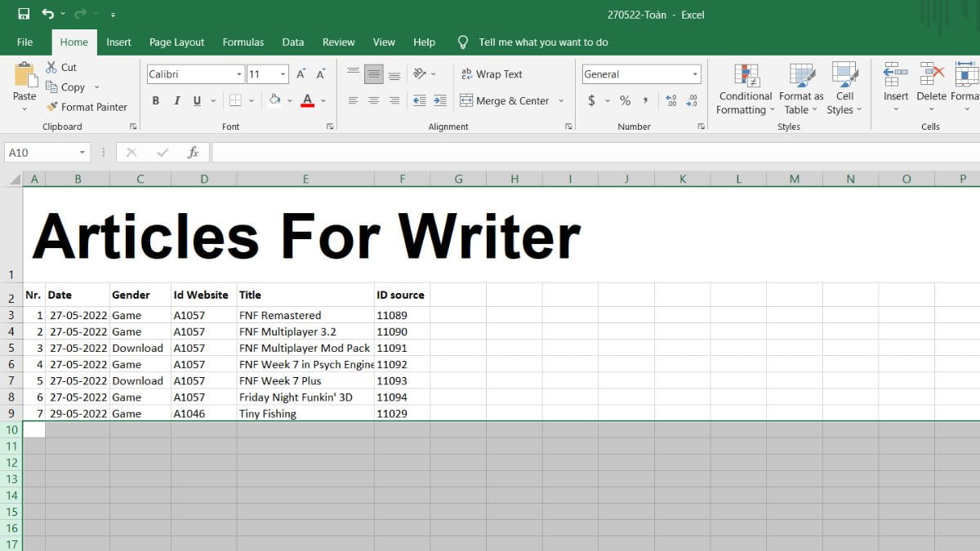Toggle Bold formatting

[155, 100]
